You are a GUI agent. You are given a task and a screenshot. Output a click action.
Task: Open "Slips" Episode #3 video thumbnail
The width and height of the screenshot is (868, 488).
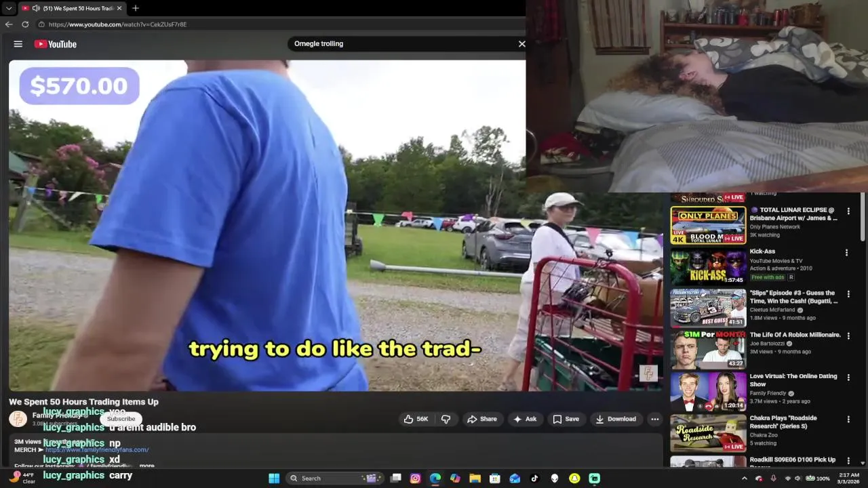(708, 308)
